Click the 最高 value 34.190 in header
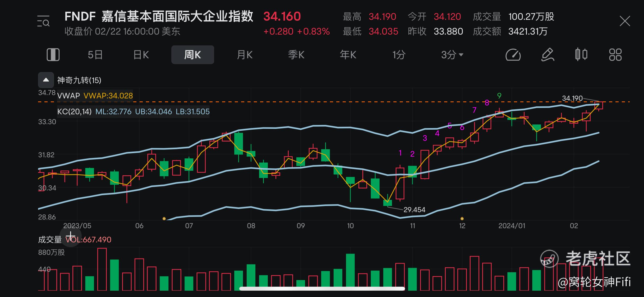 pos(382,17)
